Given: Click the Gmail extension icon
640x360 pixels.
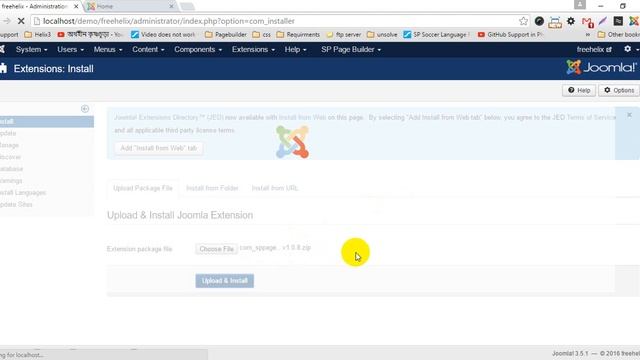Looking at the screenshot, I should coord(587,22).
